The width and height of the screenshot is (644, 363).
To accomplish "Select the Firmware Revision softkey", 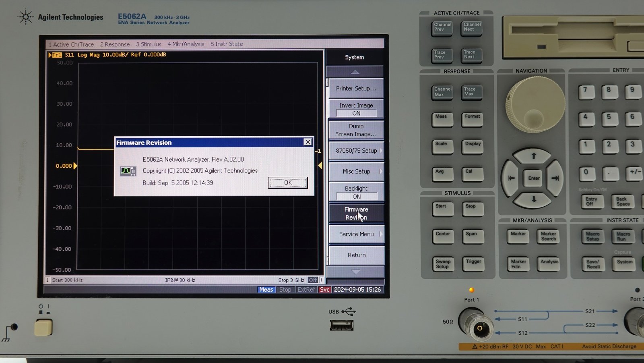I will point(356,213).
